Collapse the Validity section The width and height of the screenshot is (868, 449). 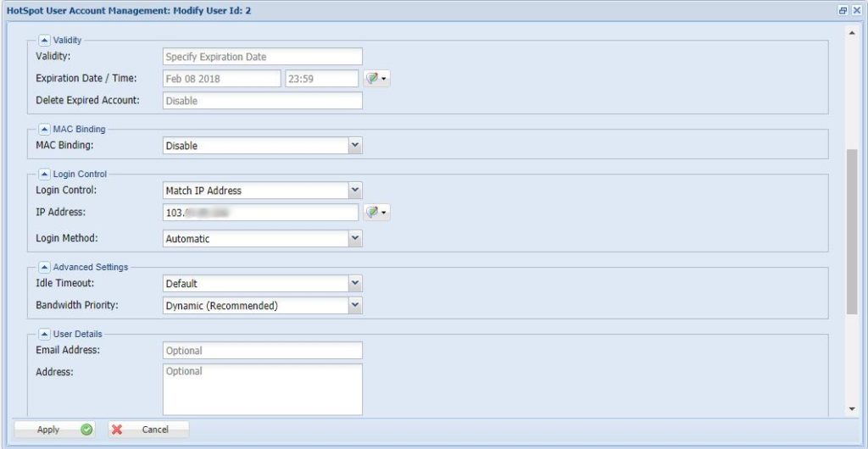(45, 40)
